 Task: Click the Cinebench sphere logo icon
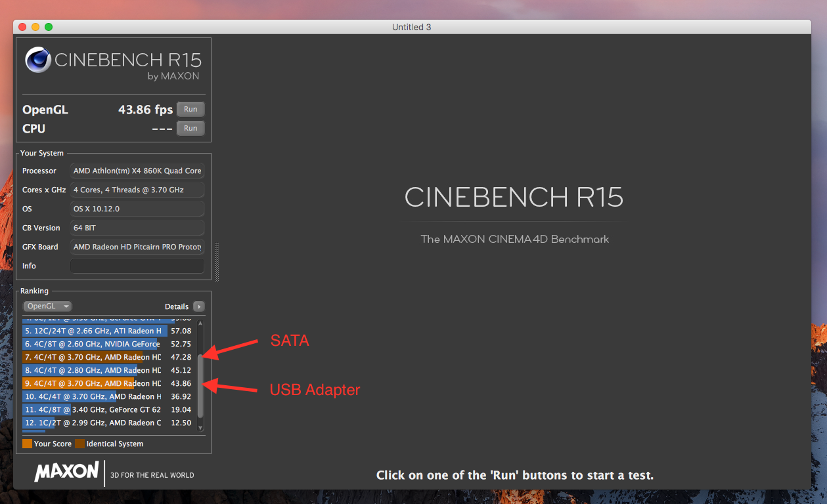[38, 60]
